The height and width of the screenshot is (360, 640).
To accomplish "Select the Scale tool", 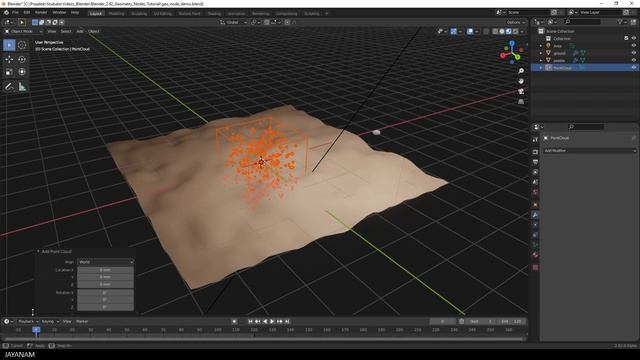I will point(9,72).
